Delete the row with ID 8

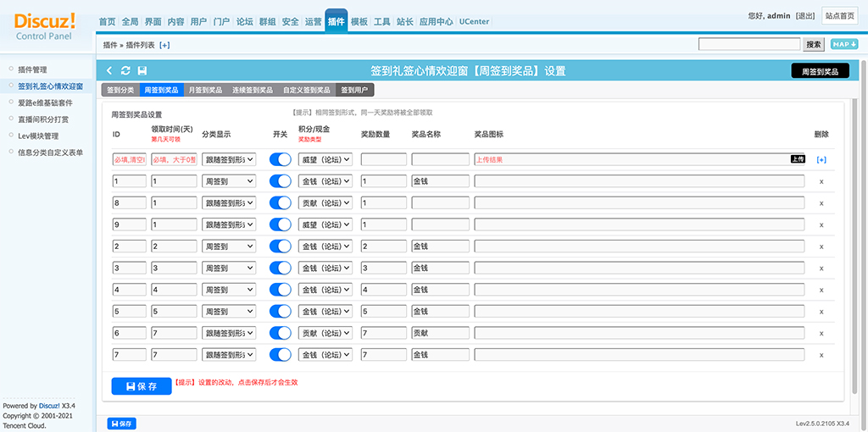(821, 203)
